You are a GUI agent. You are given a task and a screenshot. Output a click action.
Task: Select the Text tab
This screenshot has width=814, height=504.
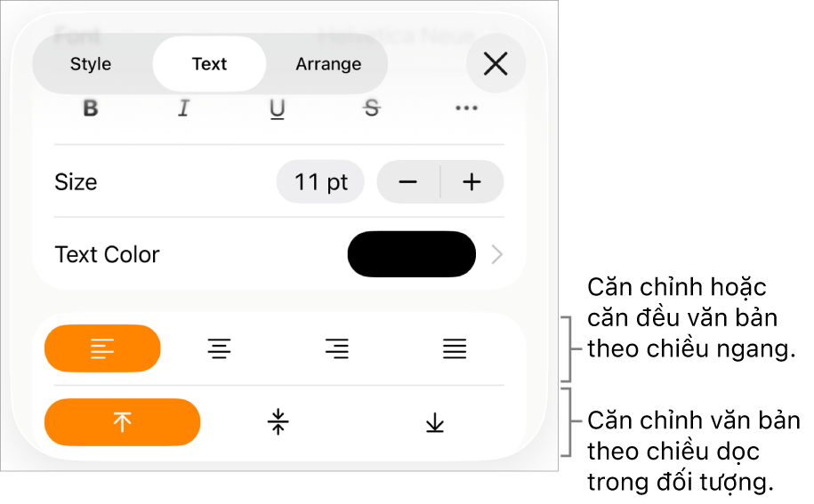coord(209,64)
